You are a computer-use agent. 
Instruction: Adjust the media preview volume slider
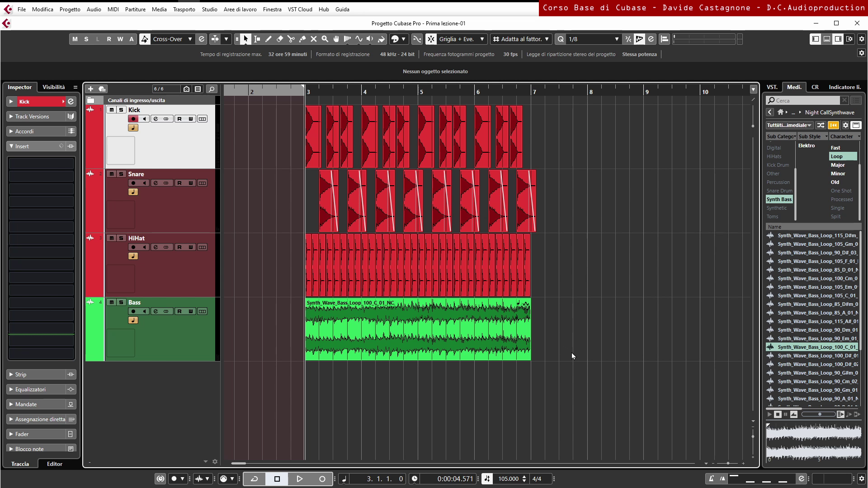[x=819, y=414]
